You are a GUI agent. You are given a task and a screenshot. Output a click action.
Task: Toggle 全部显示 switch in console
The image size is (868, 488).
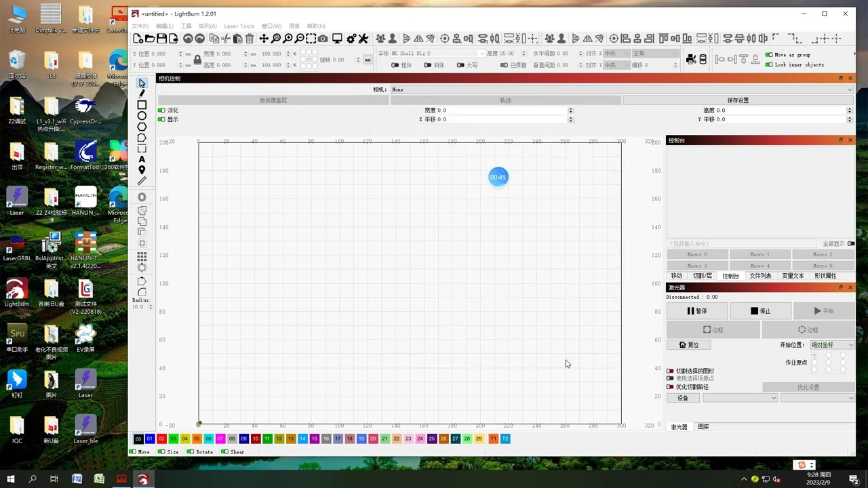(851, 243)
